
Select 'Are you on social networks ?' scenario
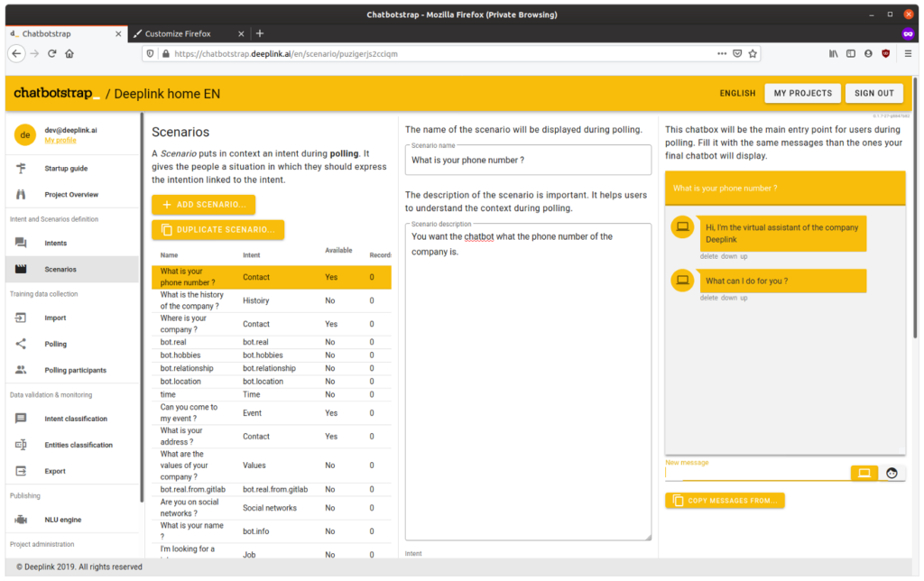click(272, 508)
